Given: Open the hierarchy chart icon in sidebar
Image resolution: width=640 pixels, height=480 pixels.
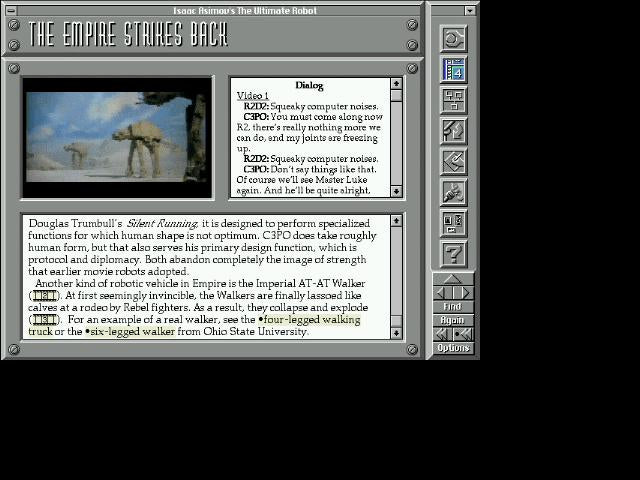Looking at the screenshot, I should pos(453,100).
